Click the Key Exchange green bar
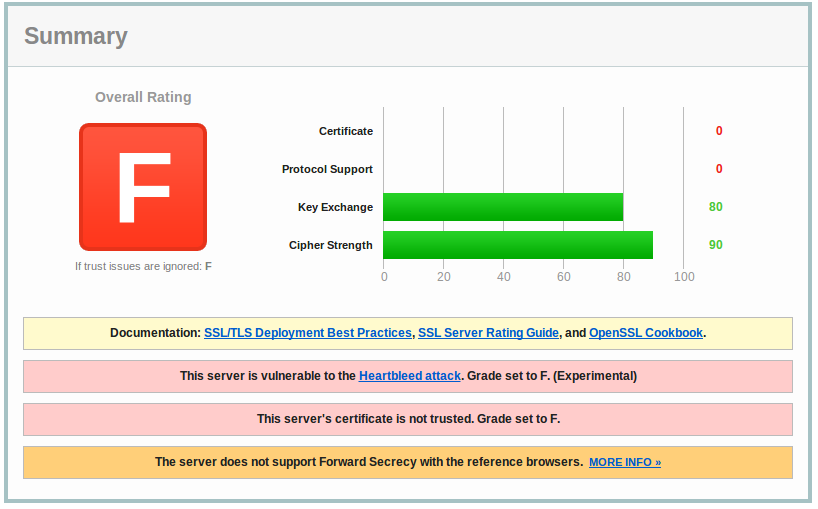 503,207
